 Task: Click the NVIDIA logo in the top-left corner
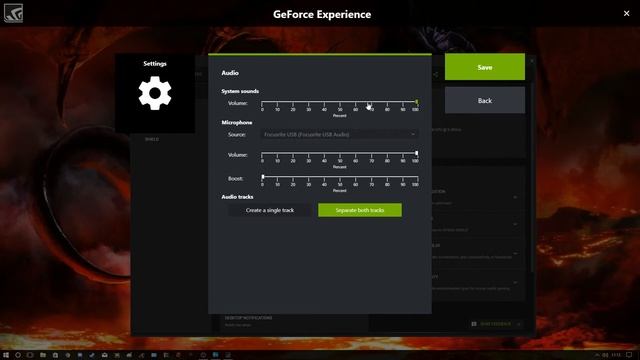(13, 13)
